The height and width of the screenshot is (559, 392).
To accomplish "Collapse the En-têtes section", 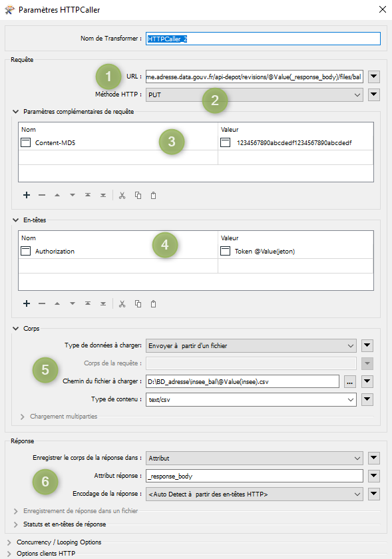I will tap(15, 220).
